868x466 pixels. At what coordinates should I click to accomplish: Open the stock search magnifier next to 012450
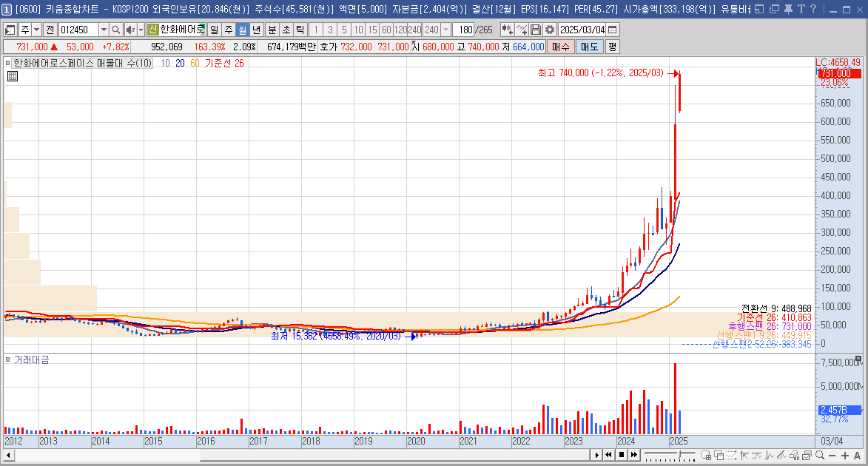(115, 30)
